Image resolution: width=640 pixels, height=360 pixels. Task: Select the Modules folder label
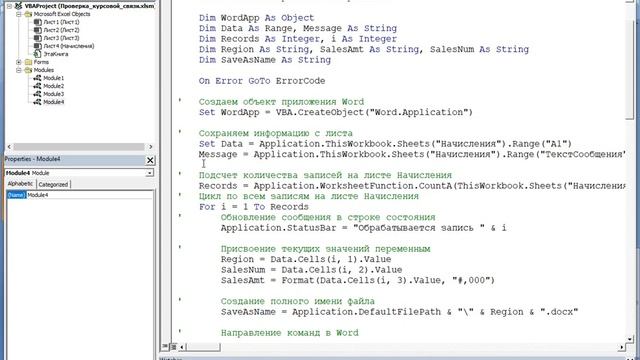(44, 70)
